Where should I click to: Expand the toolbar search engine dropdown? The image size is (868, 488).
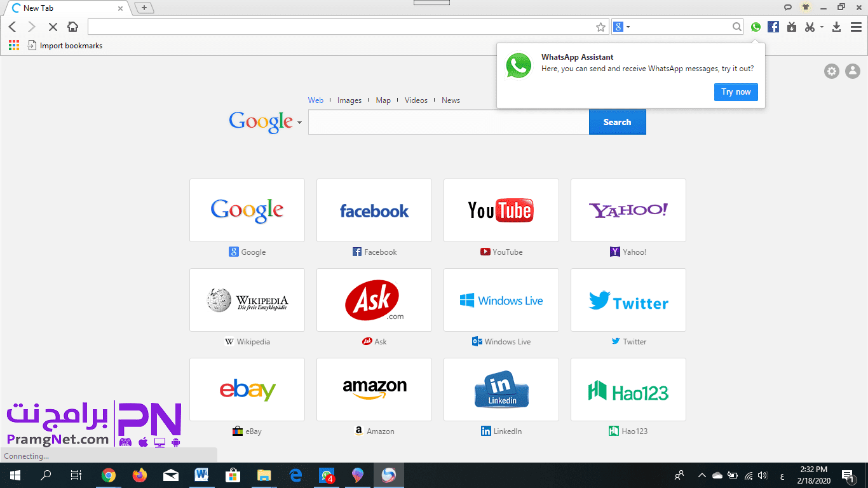[x=628, y=27]
